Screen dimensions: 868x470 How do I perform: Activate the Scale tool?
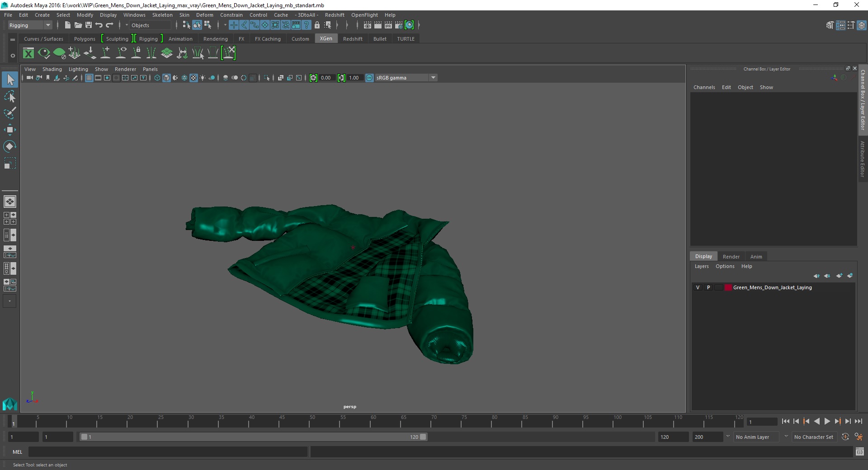click(10, 163)
